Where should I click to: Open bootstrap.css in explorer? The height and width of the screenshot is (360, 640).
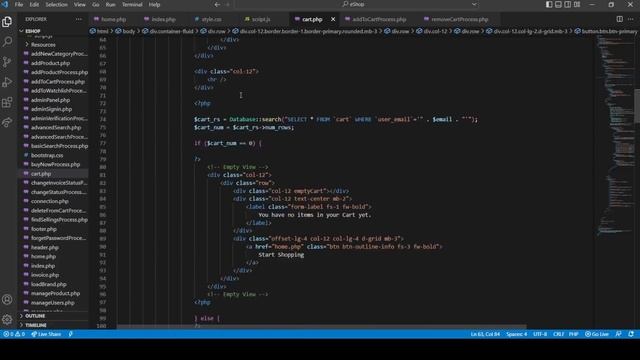47,155
